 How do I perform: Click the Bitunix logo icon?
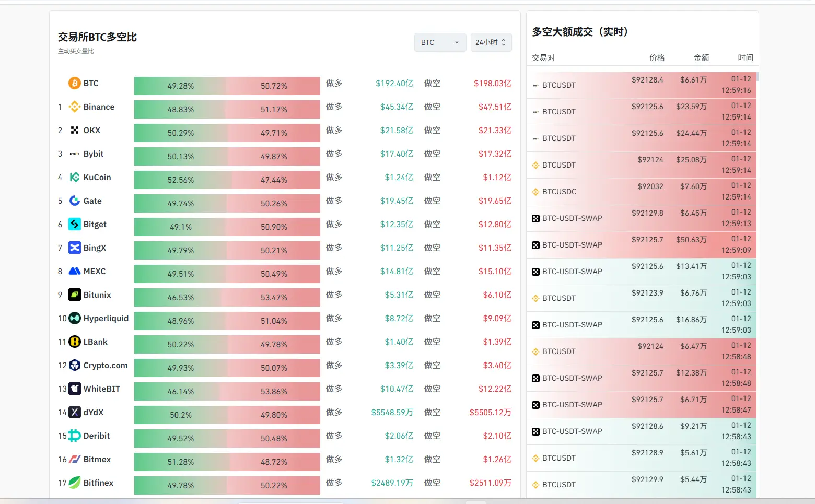tap(75, 295)
